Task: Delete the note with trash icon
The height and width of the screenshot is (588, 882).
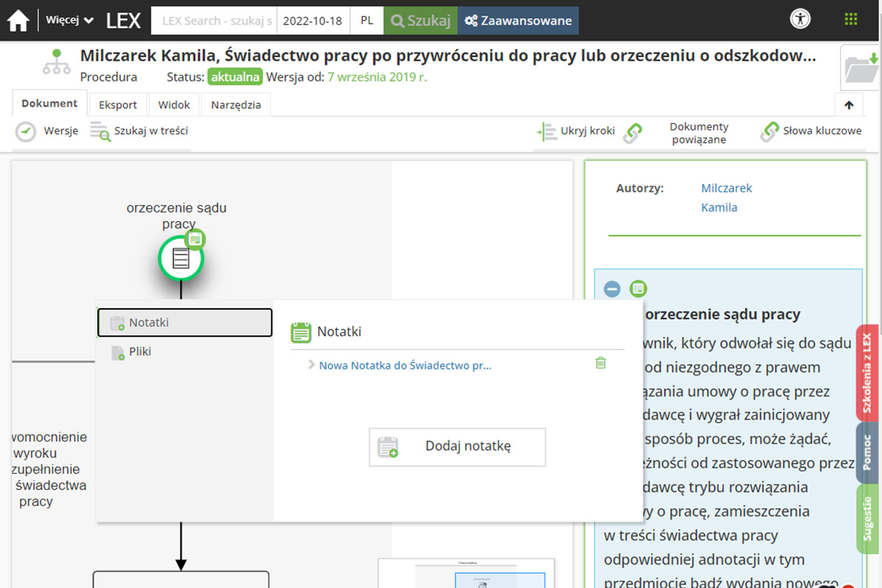Action: pos(601,363)
